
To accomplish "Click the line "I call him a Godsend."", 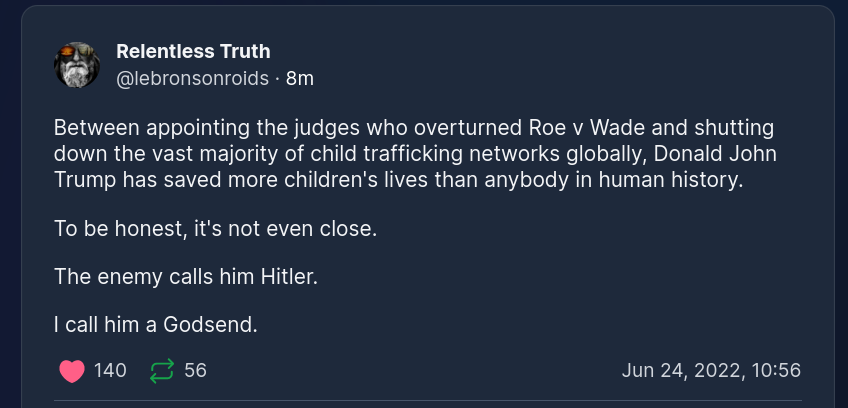I will click(156, 324).
